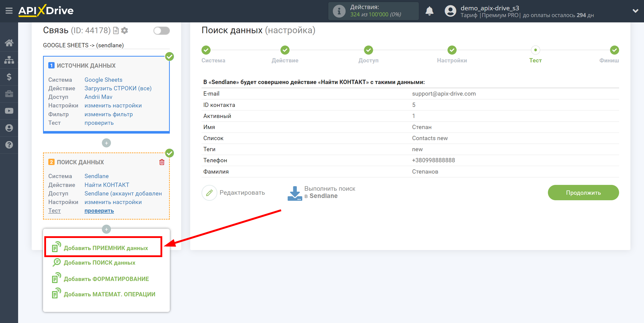
Task: Open briefcase sidebar icon
Action: [9, 94]
